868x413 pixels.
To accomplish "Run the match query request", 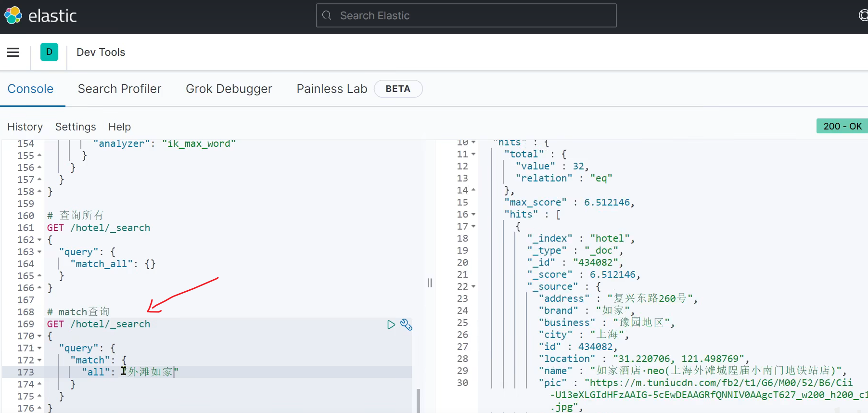I will pyautogui.click(x=391, y=324).
